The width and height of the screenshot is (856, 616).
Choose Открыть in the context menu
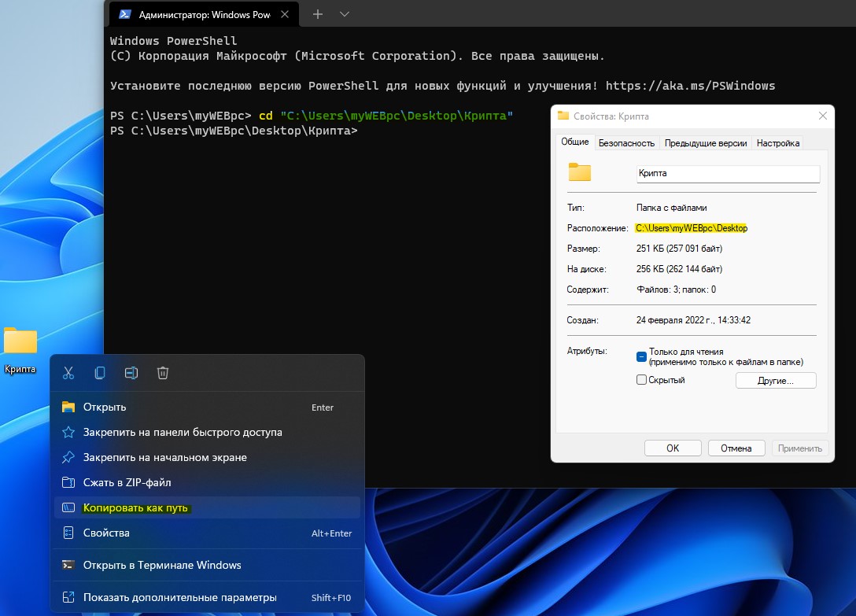[208, 407]
